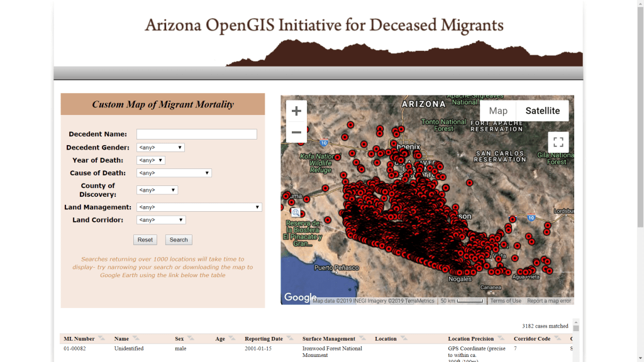Open the Land Management dropdown
Image resolution: width=644 pixels, height=362 pixels.
[x=199, y=207]
